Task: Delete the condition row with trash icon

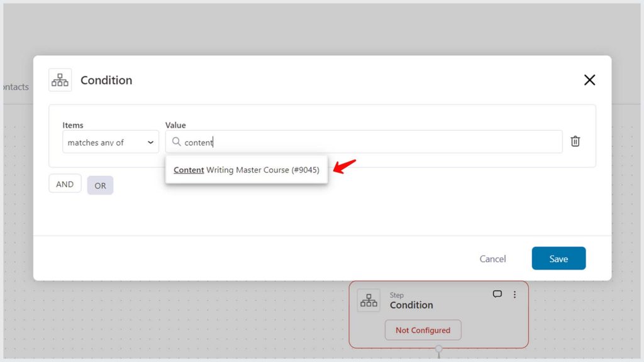Action: tap(575, 141)
